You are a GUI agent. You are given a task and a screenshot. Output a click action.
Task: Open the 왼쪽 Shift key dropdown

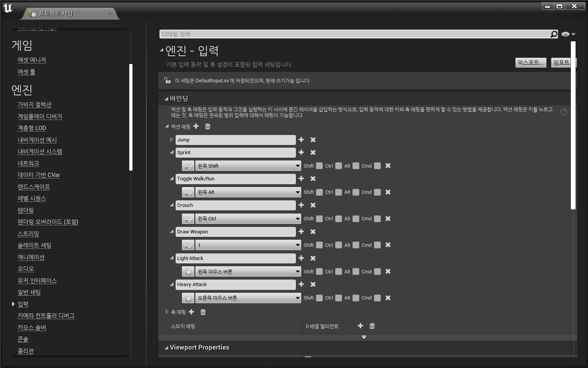tap(248, 166)
